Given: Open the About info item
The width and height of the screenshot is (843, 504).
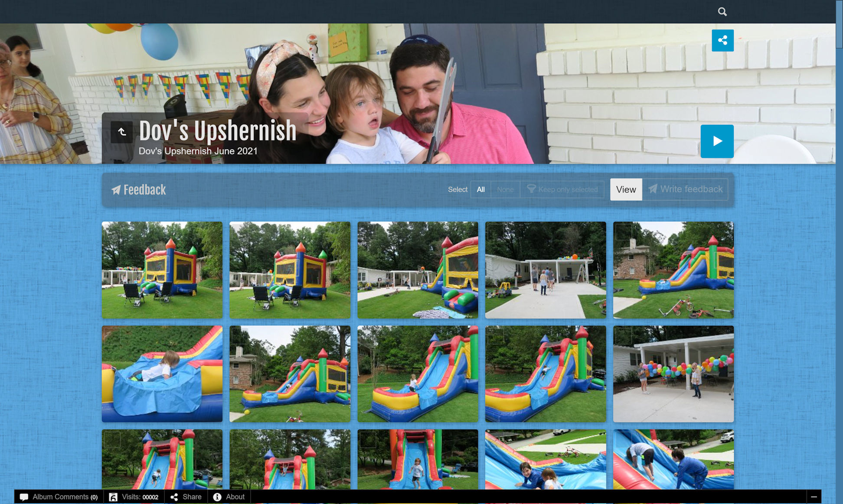Looking at the screenshot, I should click(x=229, y=497).
